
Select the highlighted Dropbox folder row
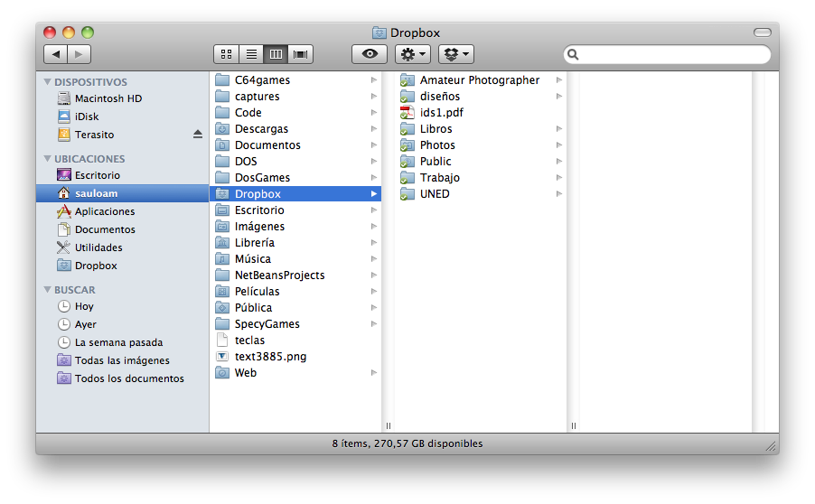[x=295, y=194]
